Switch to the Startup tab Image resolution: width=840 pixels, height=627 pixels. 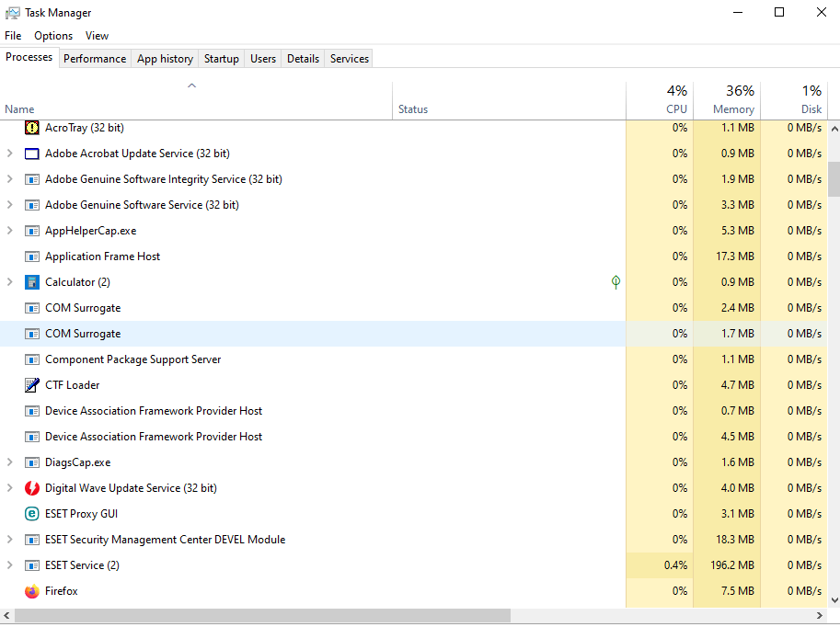coord(221,58)
